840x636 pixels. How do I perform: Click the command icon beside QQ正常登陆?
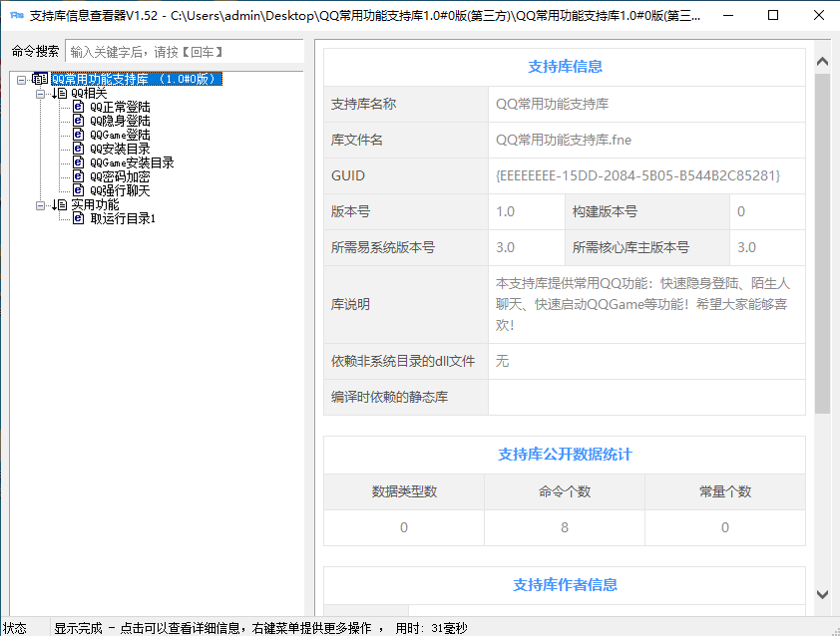tap(79, 107)
